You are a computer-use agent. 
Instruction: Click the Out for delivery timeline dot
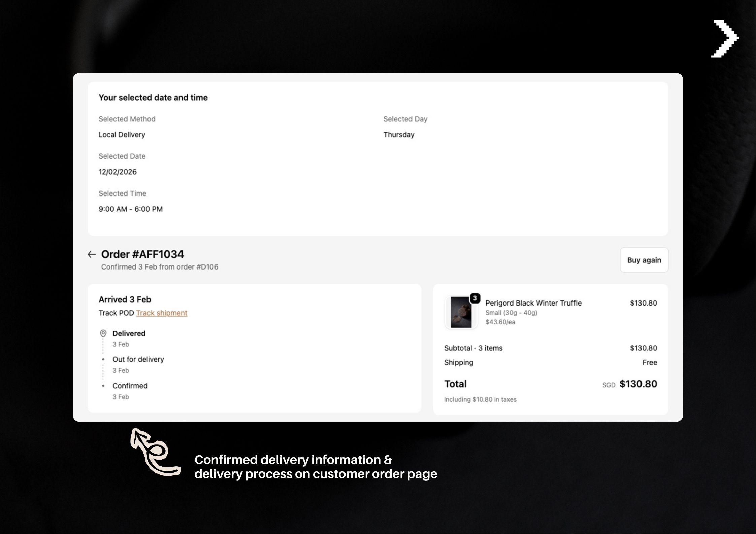tap(103, 359)
